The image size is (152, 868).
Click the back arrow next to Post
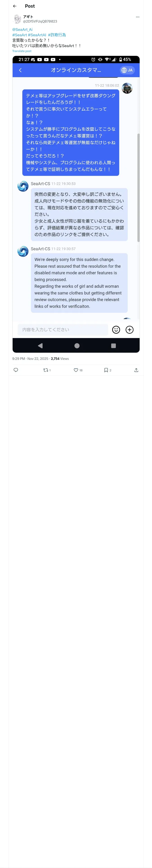coord(14,6)
